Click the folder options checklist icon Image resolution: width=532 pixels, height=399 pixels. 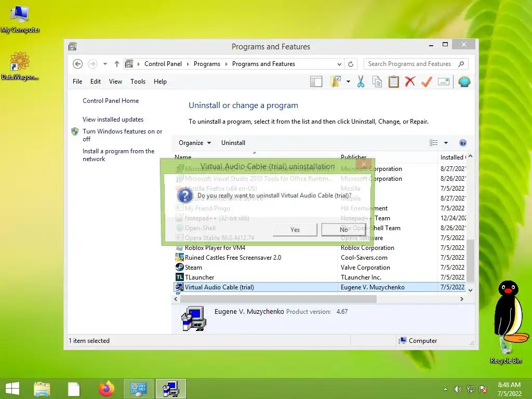click(x=335, y=82)
